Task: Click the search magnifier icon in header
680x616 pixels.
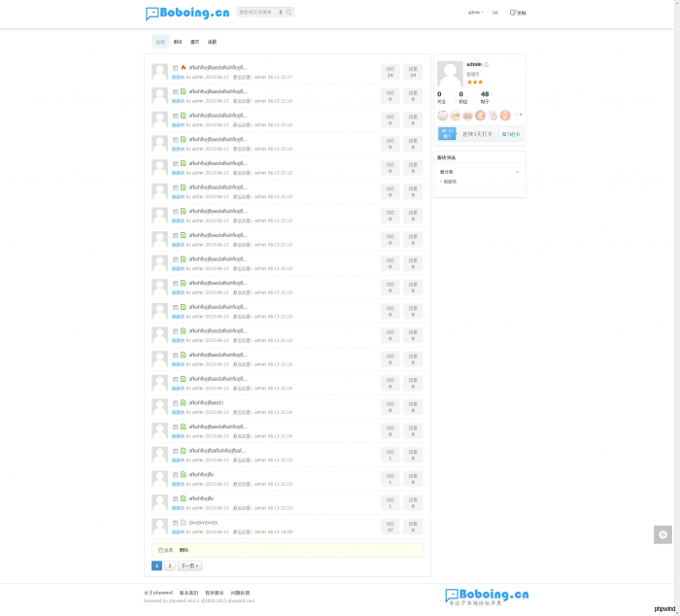Action: pyautogui.click(x=289, y=13)
